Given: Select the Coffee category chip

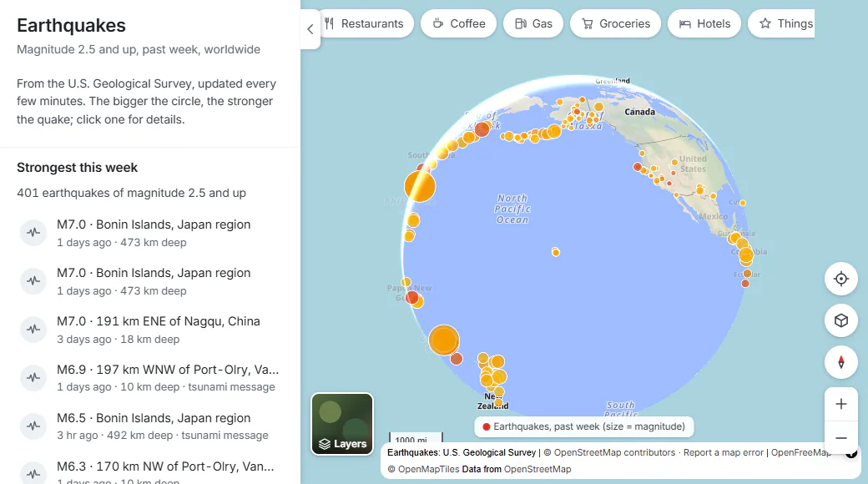Looking at the screenshot, I should coord(458,24).
